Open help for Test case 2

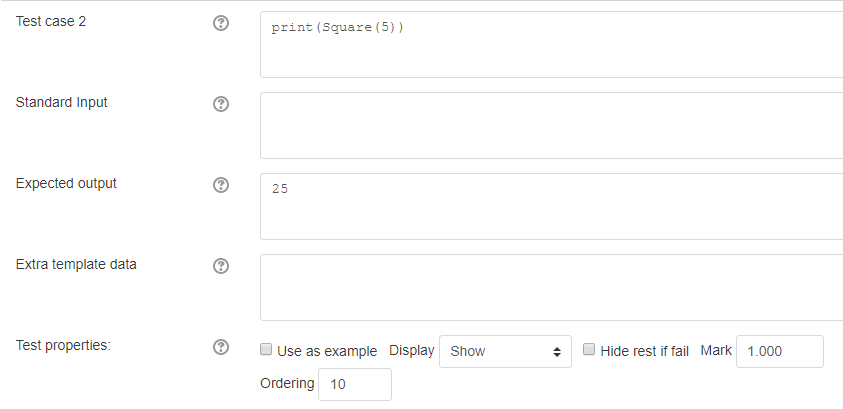221,23
